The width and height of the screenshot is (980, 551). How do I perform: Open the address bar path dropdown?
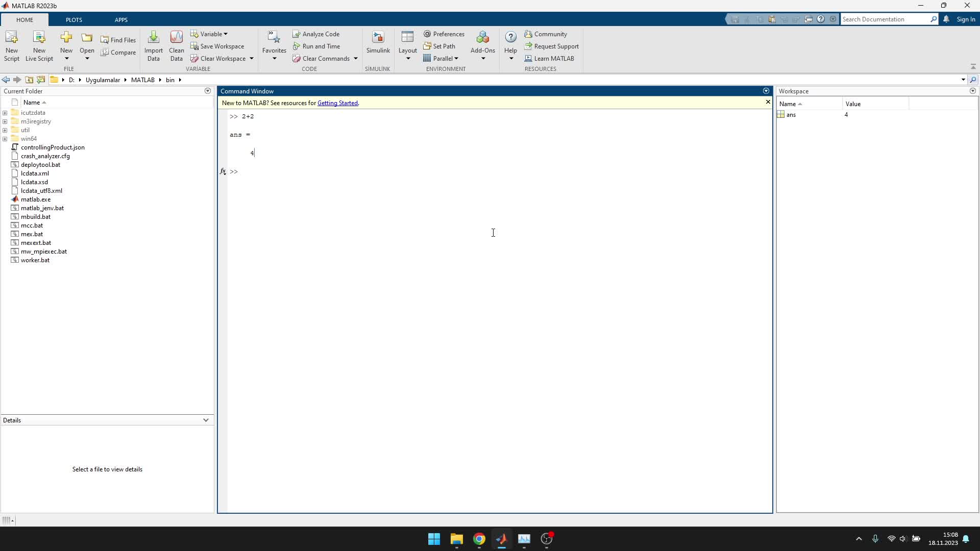(963, 80)
